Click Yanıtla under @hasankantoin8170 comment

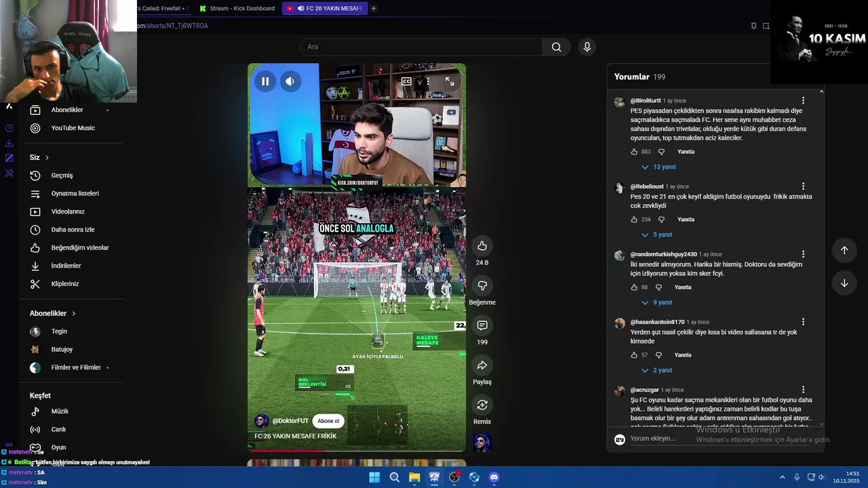tap(683, 355)
